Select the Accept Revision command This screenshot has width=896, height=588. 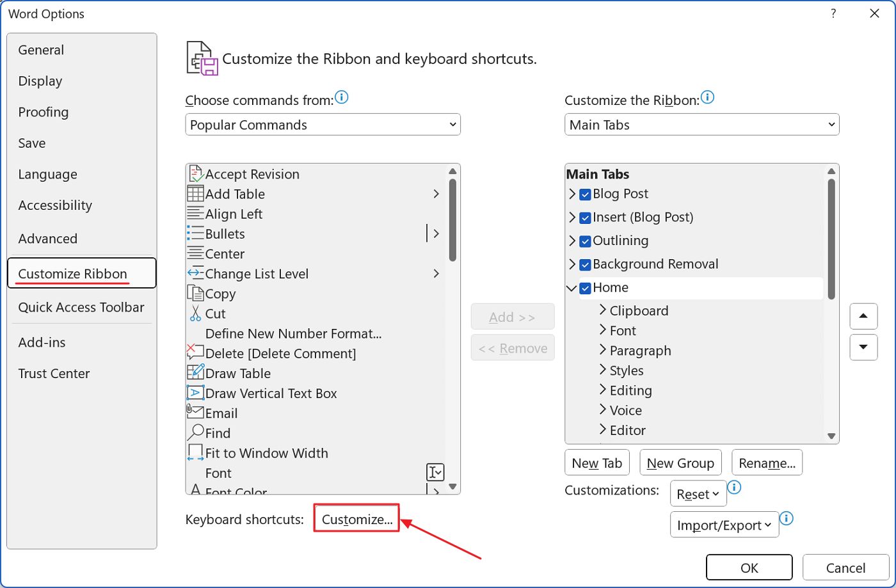(x=252, y=173)
